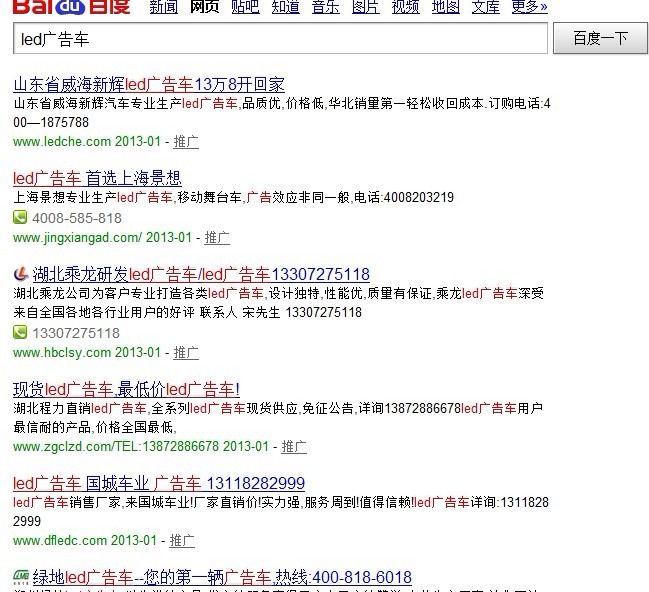Viewport: 649px width, 592px height.
Task: Open the led广告车 国城车业 result
Action: pos(159,484)
